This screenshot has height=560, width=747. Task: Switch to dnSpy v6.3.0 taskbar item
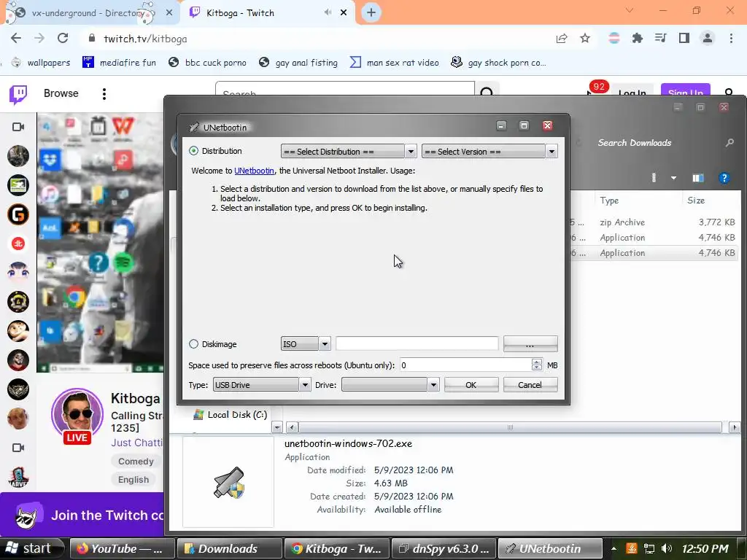point(444,548)
